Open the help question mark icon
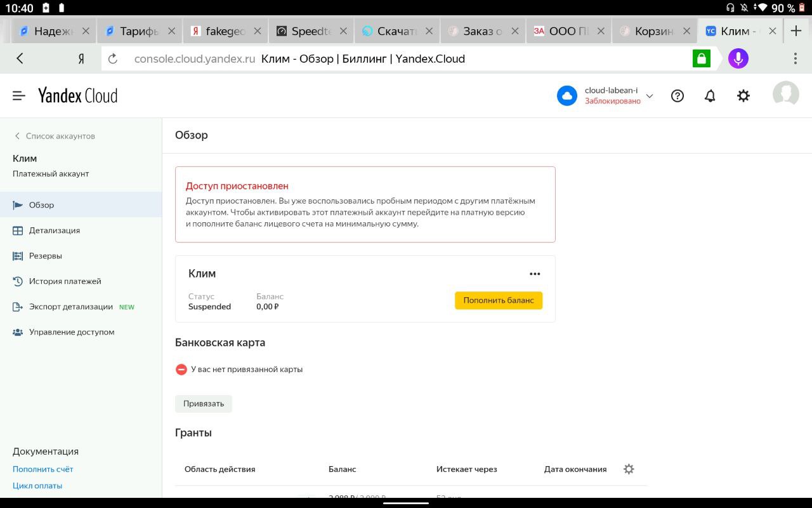Image resolution: width=812 pixels, height=508 pixels. pos(678,96)
